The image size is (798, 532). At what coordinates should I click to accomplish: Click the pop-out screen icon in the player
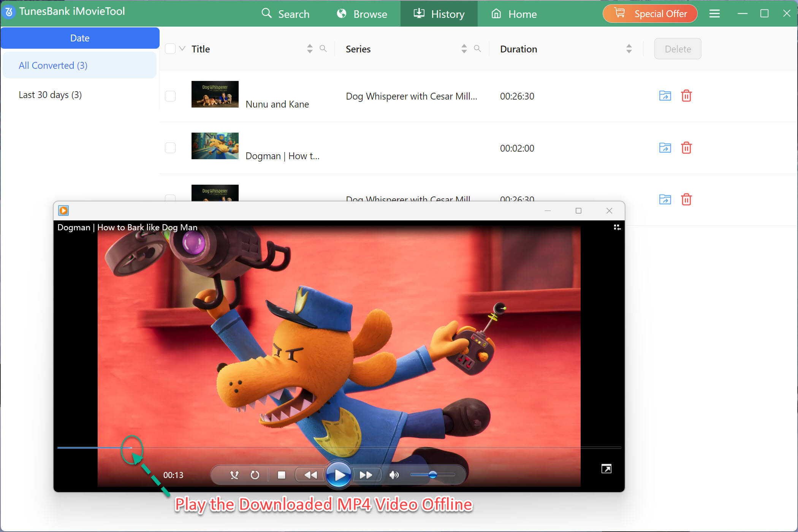[606, 469]
